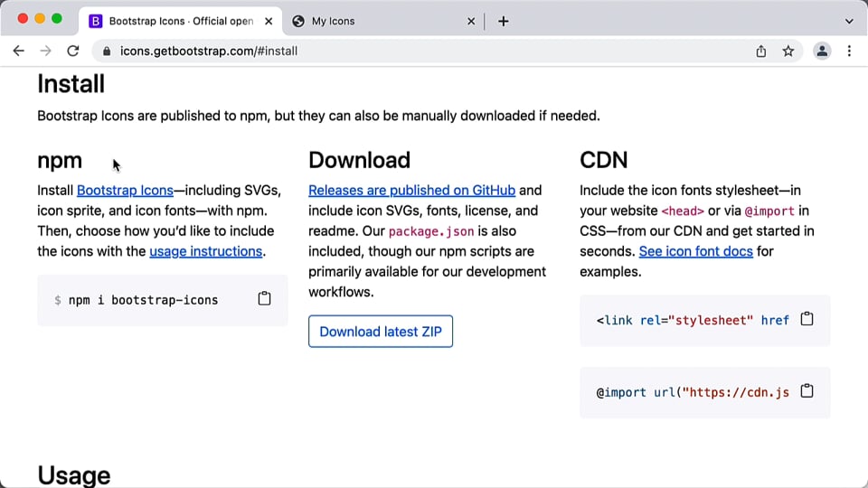Bookmark this page with the star
The height and width of the screenshot is (488, 868).
(x=788, y=51)
